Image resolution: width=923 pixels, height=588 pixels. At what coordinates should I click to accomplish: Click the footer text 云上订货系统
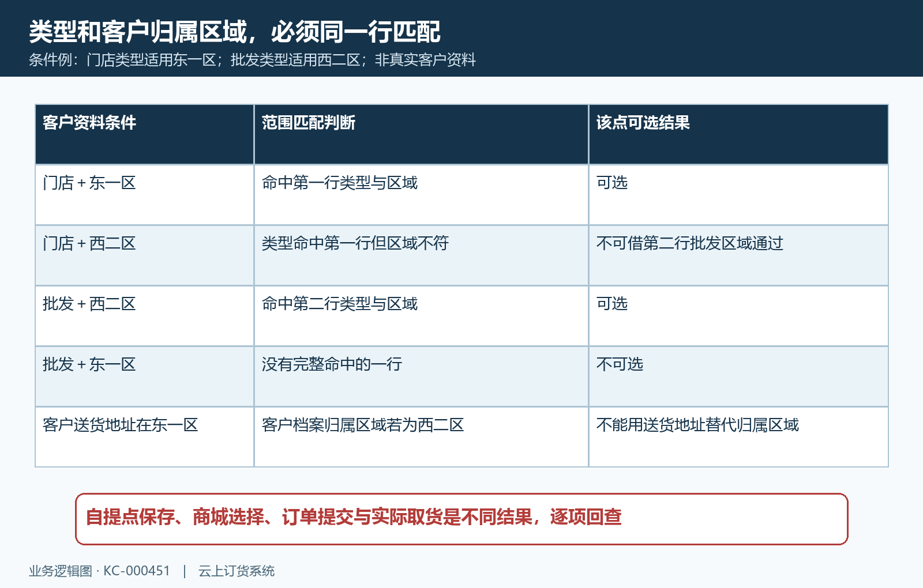point(237,571)
